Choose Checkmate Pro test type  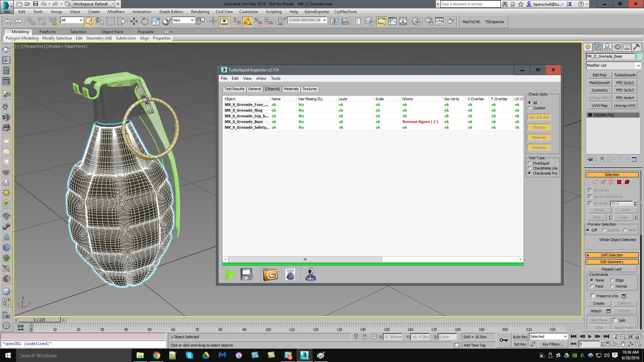[530, 173]
